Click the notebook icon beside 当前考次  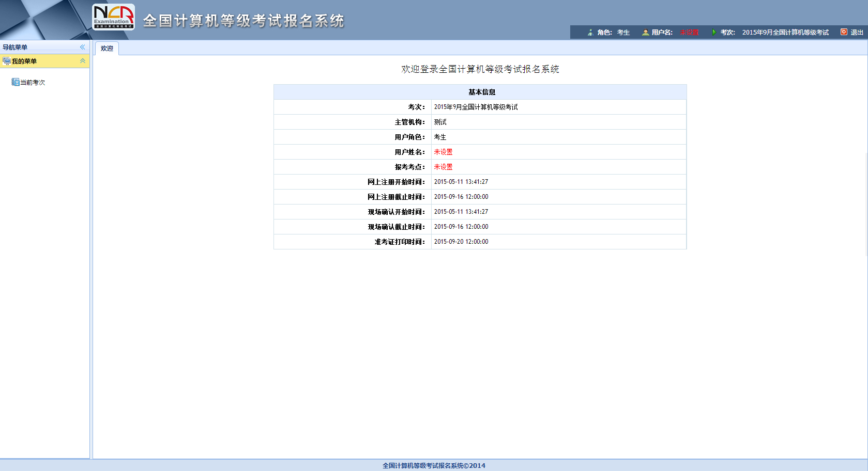(16, 82)
